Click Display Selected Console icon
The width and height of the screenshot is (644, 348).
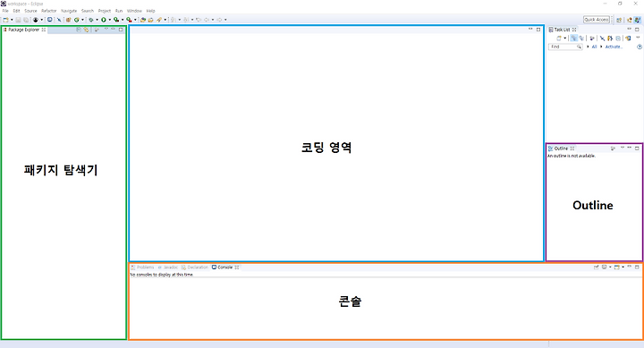coord(604,267)
